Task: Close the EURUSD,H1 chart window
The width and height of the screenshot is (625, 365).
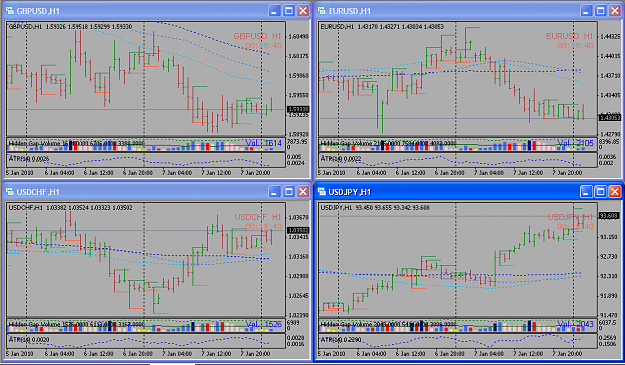Action: pos(615,11)
